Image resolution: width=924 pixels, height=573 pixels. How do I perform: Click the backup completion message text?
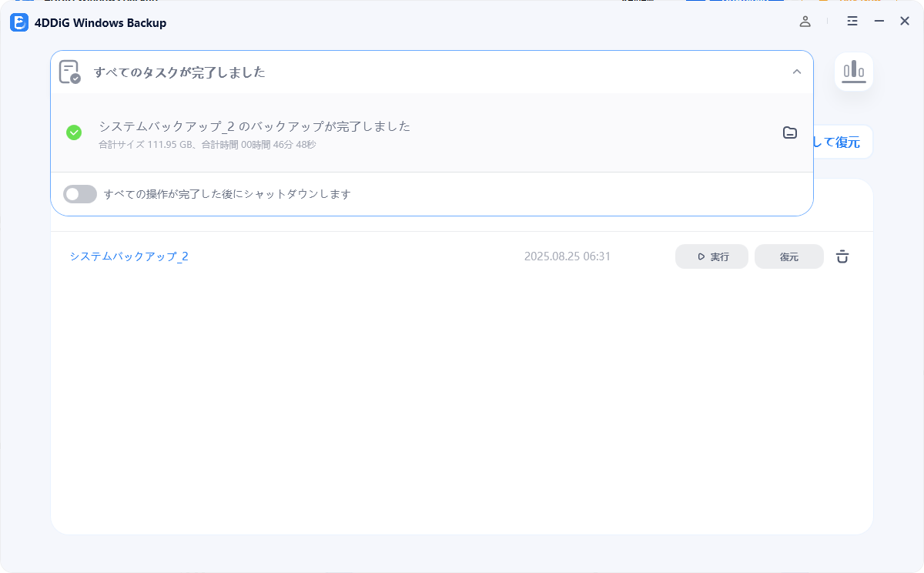click(x=253, y=126)
